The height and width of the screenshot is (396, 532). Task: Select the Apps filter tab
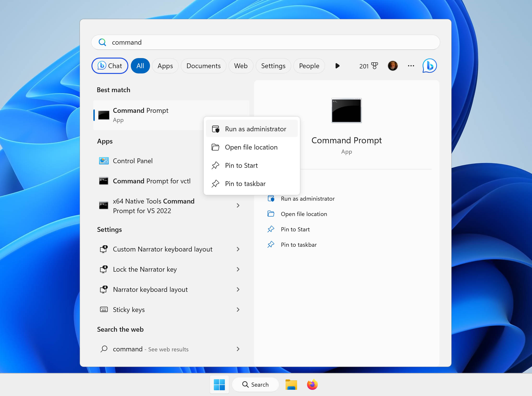pyautogui.click(x=165, y=66)
